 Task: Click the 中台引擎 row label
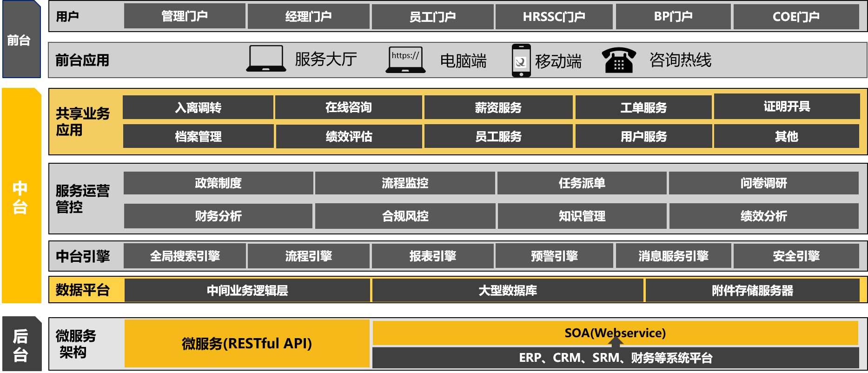click(x=83, y=256)
